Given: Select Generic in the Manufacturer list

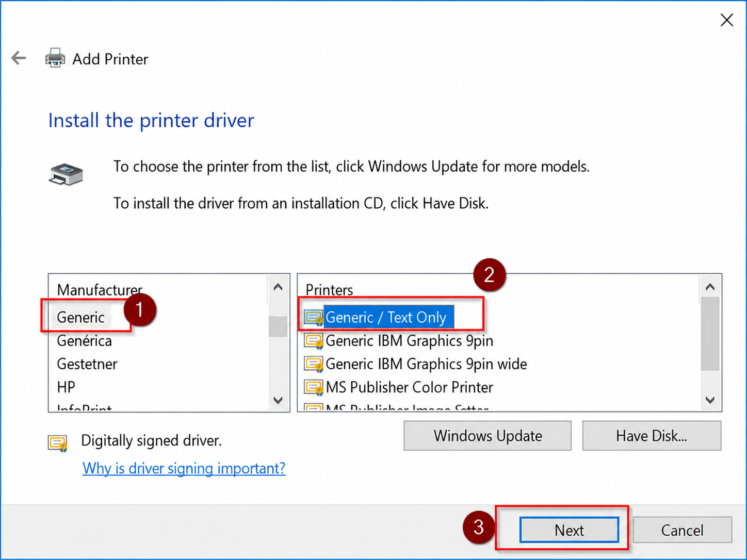Looking at the screenshot, I should (x=80, y=317).
